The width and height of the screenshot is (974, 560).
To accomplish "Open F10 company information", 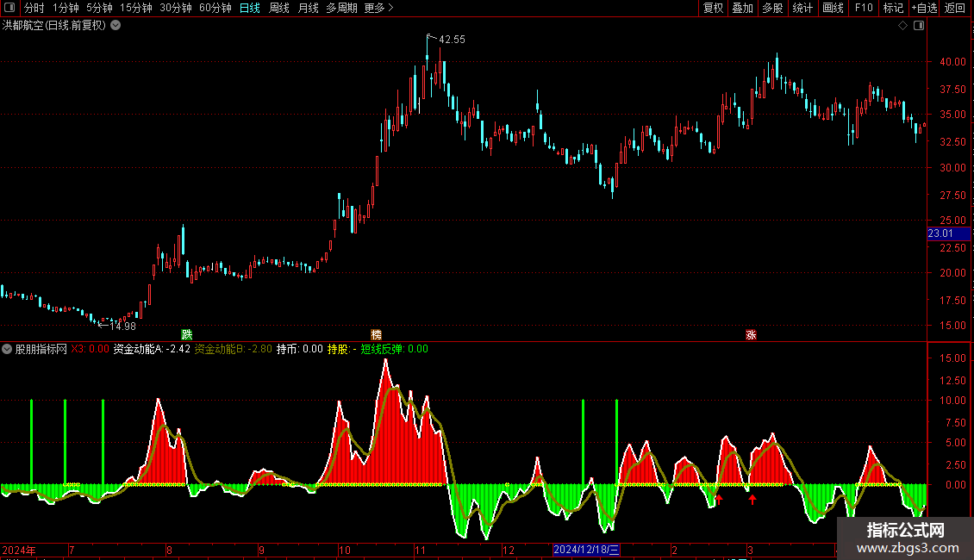I will [864, 8].
